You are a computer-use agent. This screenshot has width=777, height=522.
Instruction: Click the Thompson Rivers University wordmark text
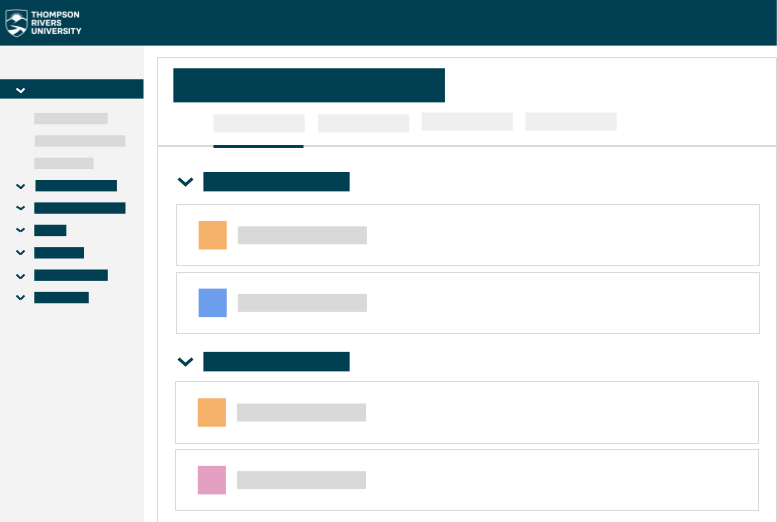pyautogui.click(x=56, y=23)
